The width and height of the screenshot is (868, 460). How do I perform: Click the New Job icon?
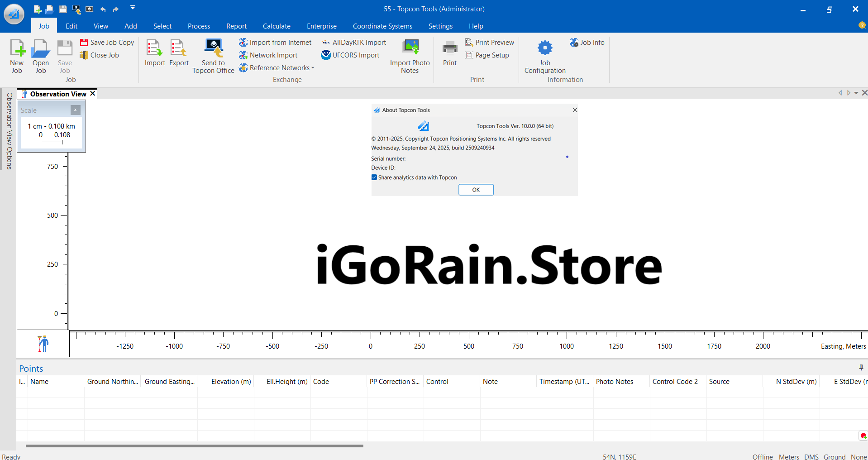coord(17,49)
